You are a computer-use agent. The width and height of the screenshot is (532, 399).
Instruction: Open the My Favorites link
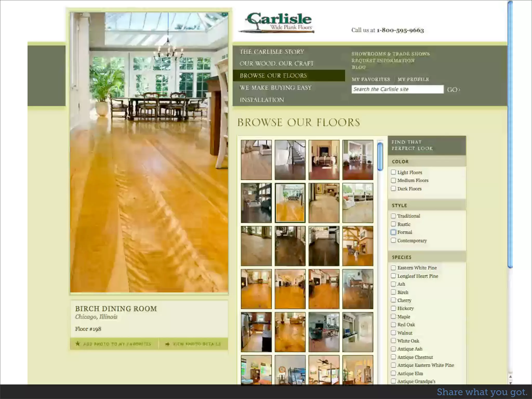pos(371,79)
